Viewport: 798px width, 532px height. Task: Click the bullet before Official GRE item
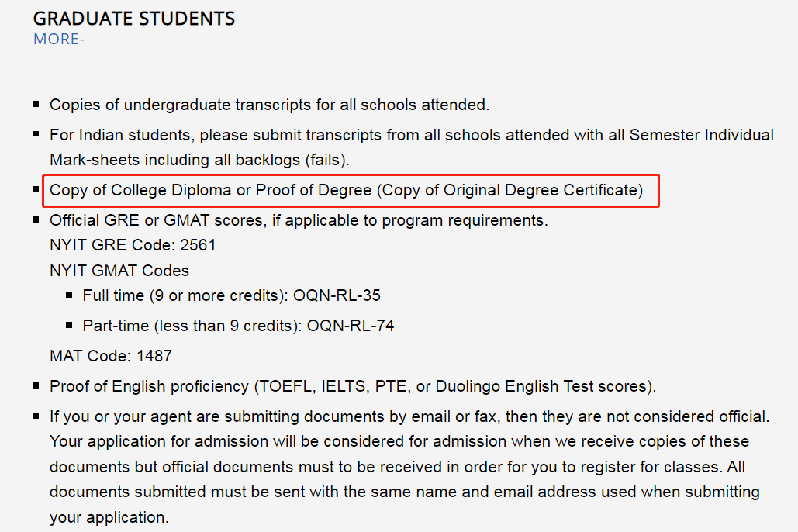point(36,220)
